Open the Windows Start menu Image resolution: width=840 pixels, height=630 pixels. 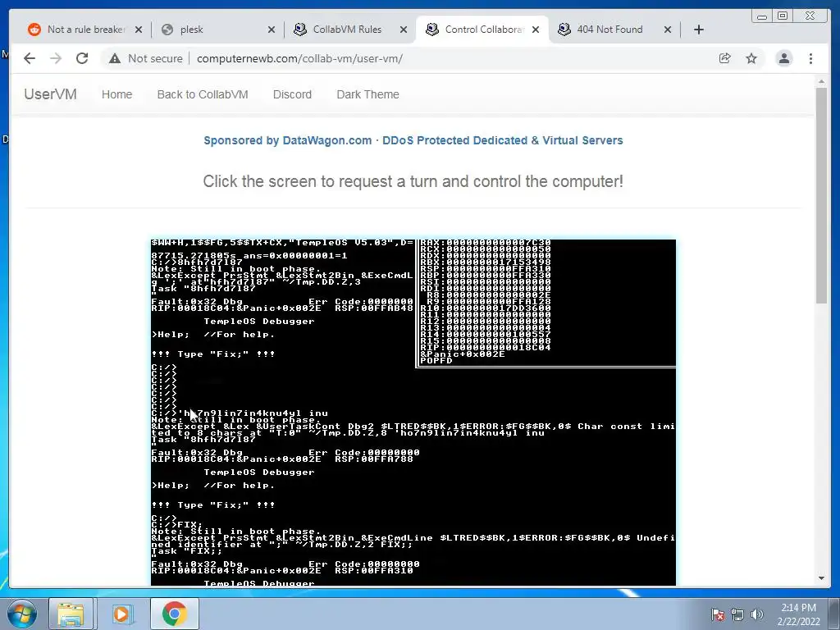pos(21,614)
